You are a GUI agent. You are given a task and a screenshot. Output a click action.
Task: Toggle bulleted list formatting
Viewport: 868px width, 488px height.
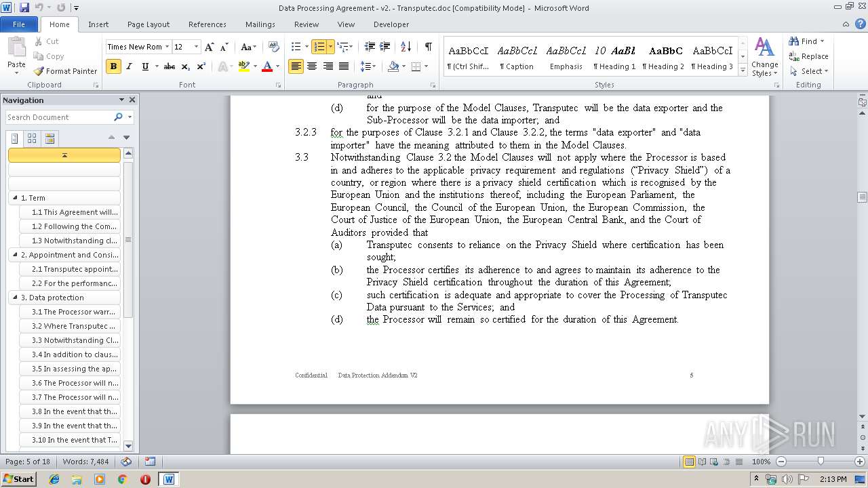click(x=296, y=47)
